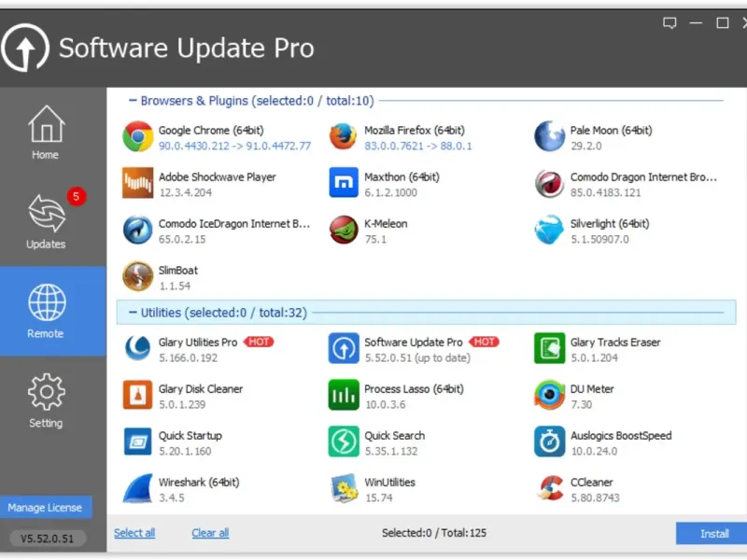Click the version label V5.52.0.51
The height and width of the screenshot is (560, 747).
point(48,539)
